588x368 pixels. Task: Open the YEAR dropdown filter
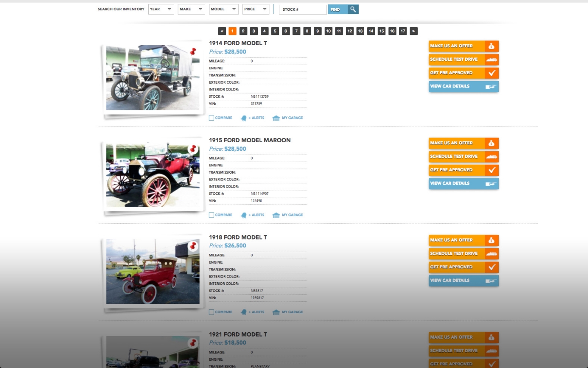[161, 9]
